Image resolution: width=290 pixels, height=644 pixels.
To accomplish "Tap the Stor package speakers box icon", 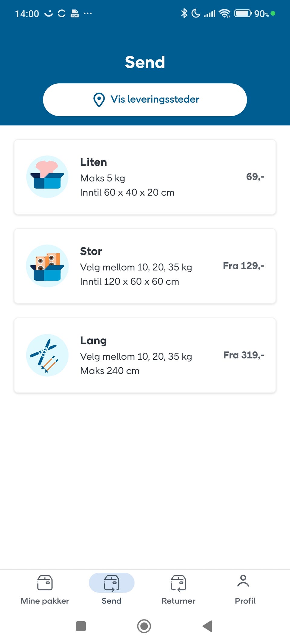I will click(47, 266).
